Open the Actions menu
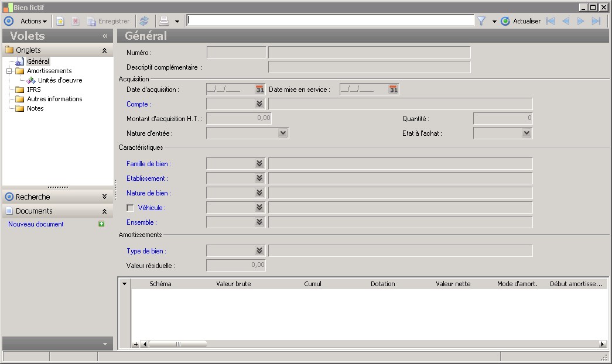612x364 pixels. point(33,21)
